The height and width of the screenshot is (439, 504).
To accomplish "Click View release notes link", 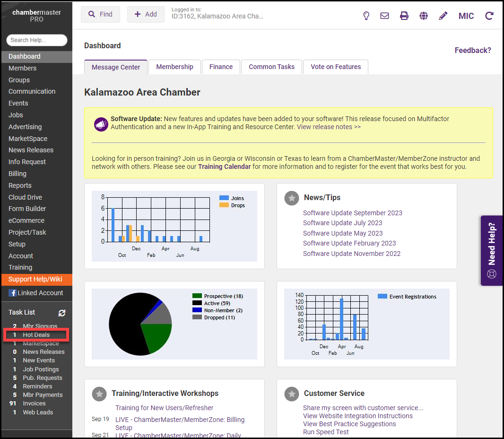I will (329, 127).
